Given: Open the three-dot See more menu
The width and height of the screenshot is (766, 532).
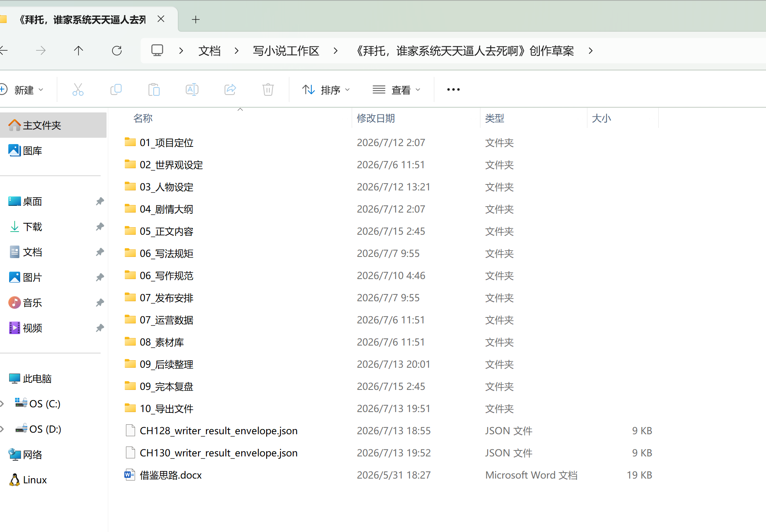Looking at the screenshot, I should pyautogui.click(x=454, y=90).
